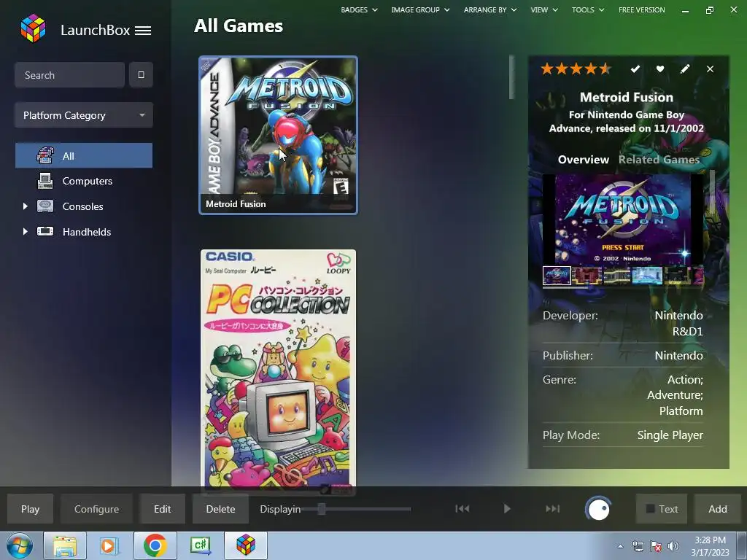Select the fifth screenshot thumbnail in strip
The width and height of the screenshot is (747, 560).
(678, 275)
